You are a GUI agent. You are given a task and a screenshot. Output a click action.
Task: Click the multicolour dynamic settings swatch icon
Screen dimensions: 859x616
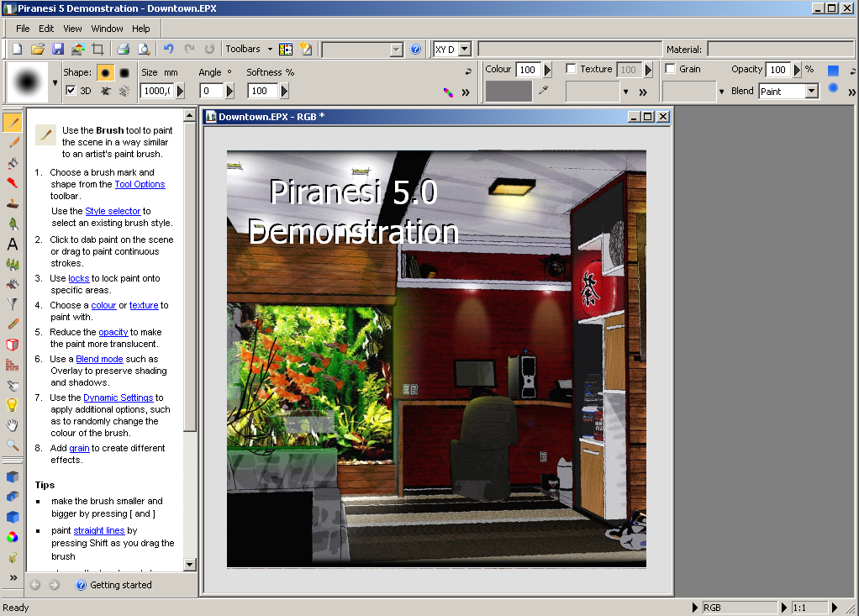[448, 92]
